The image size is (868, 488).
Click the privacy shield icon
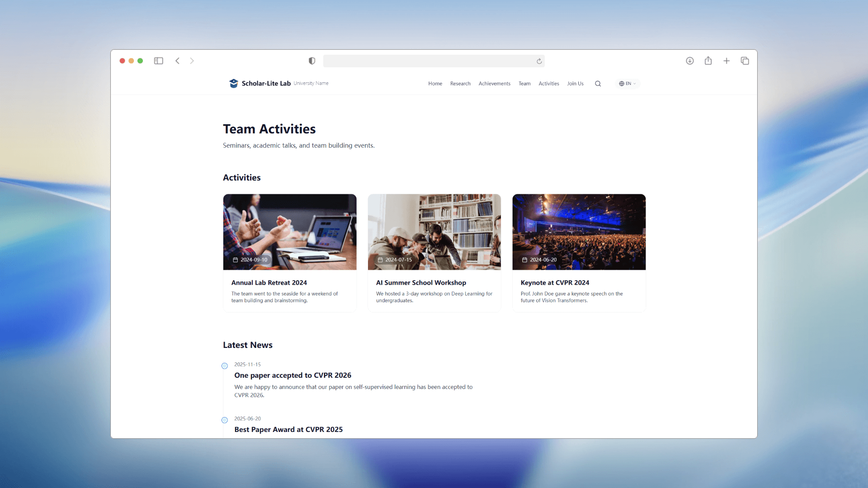312,61
